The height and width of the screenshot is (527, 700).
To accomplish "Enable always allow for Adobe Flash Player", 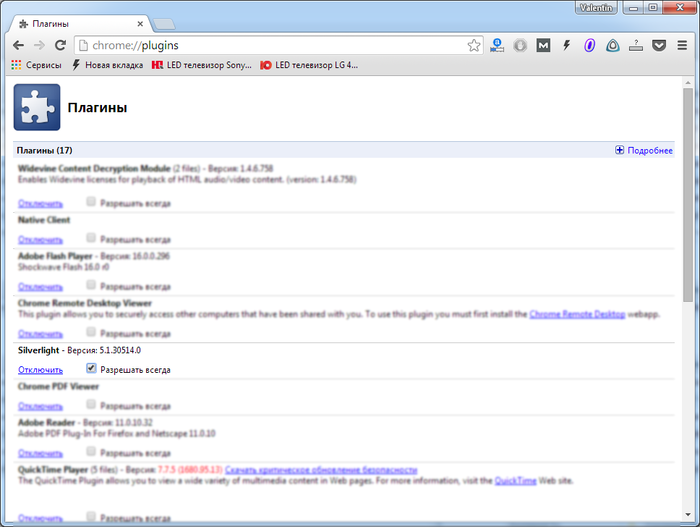I will coord(91,285).
